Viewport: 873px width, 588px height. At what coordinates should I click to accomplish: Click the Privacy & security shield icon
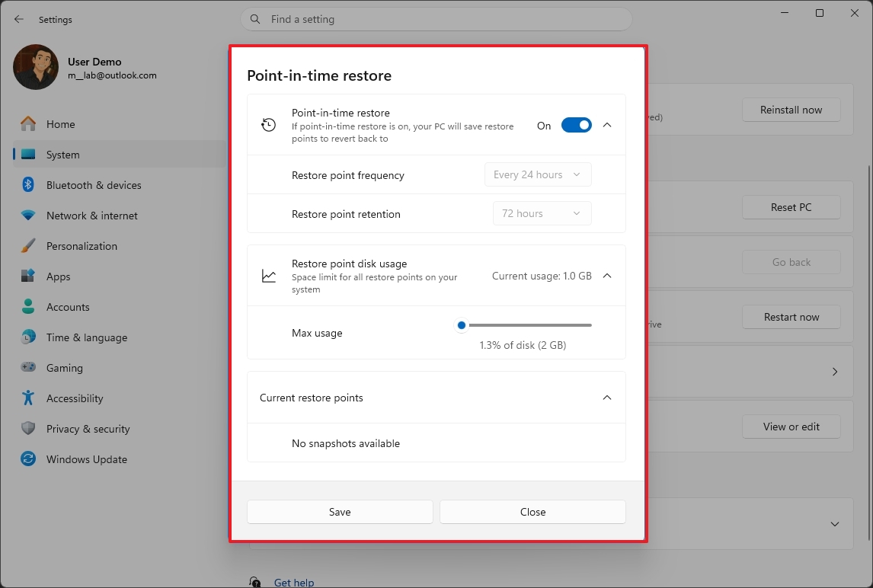click(27, 429)
